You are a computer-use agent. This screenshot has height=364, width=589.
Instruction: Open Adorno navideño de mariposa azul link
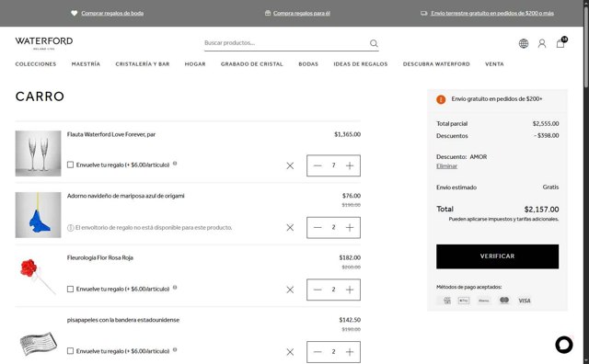[x=125, y=196]
